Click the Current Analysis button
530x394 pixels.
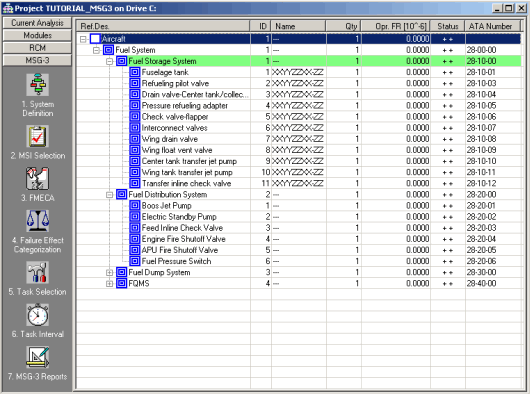pos(37,23)
